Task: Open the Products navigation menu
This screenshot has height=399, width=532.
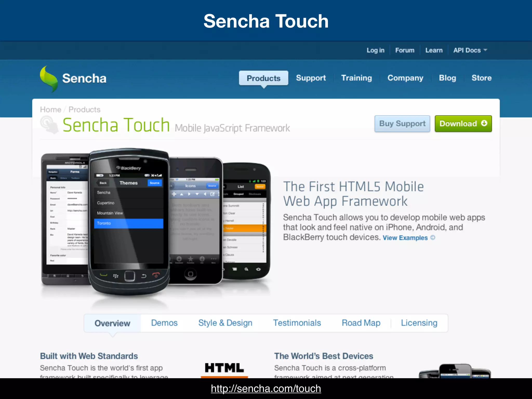Action: click(263, 78)
